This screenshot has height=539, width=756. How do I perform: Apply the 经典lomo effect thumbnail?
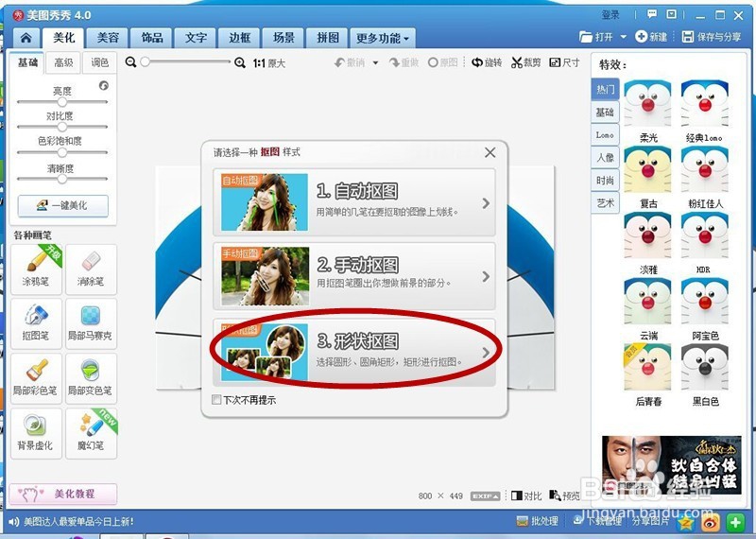point(705,104)
